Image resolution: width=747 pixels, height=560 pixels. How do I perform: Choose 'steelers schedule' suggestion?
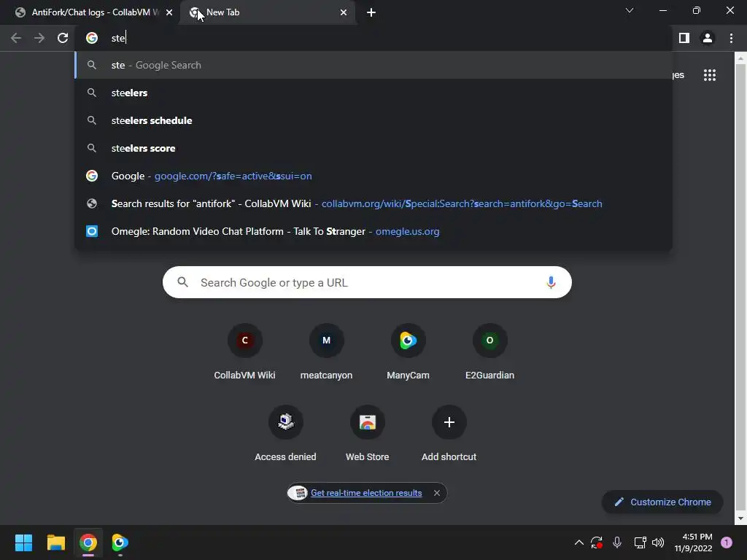(x=373, y=120)
